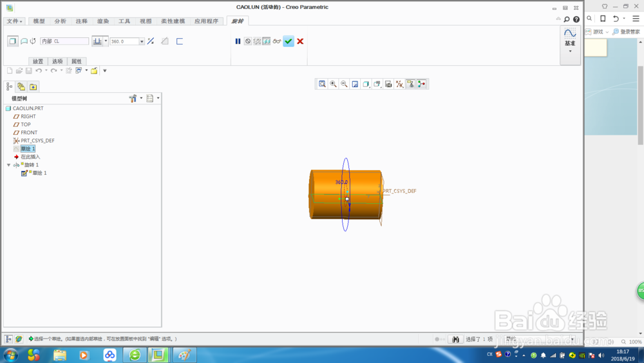This screenshot has width=644, height=363.
Task: Select the favorites navigator tab
Action: [x=33, y=87]
